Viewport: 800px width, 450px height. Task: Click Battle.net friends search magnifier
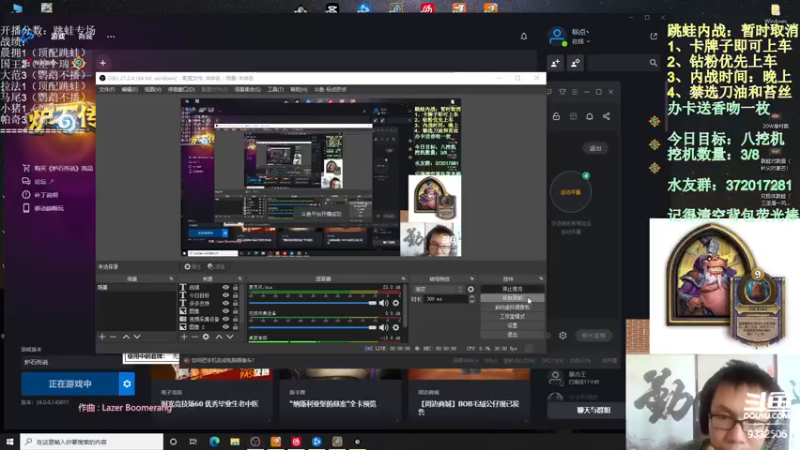(x=653, y=63)
